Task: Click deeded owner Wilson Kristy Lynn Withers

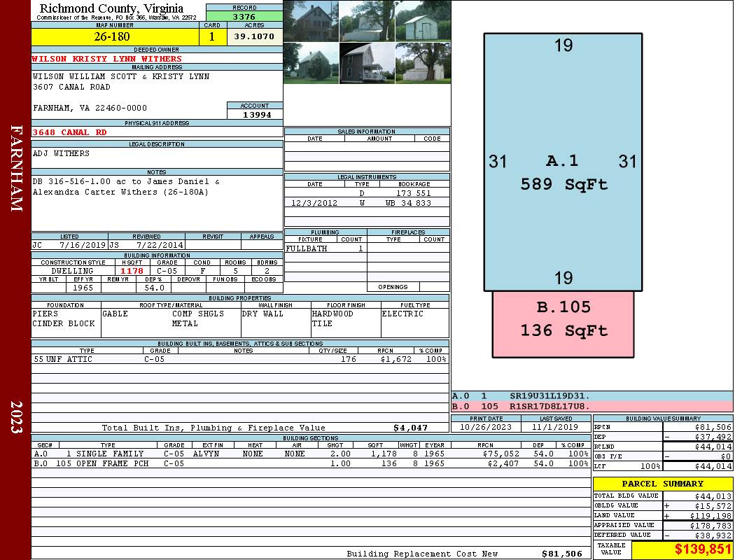Action: point(106,59)
